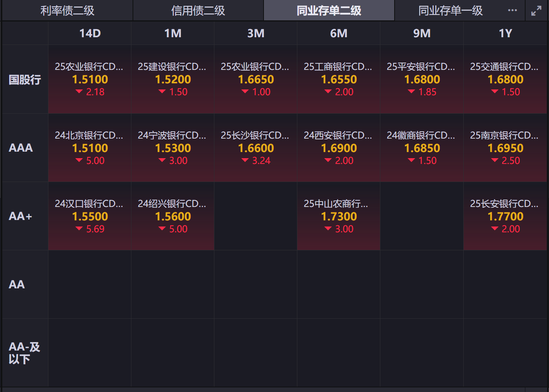Select the AA row label

click(x=25, y=284)
